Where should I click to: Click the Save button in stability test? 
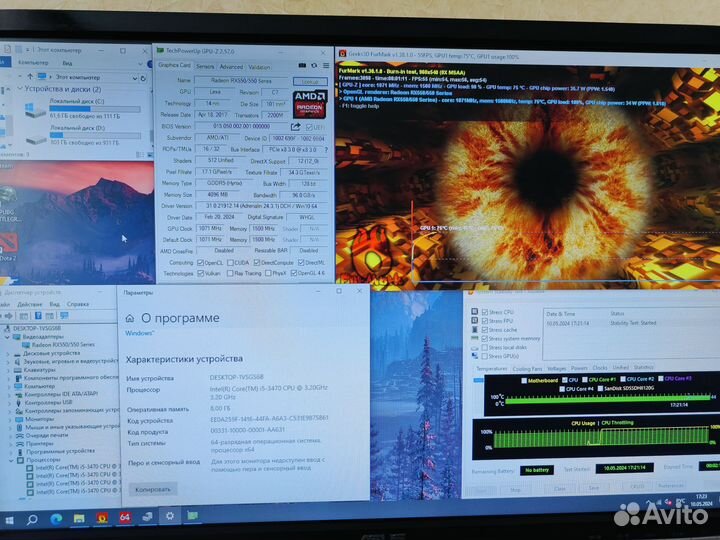click(x=593, y=488)
